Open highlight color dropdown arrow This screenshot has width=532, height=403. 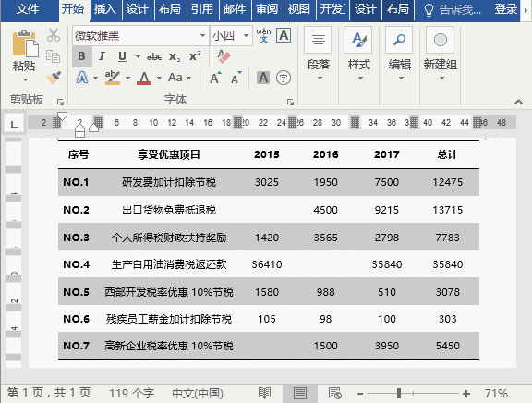(127, 78)
